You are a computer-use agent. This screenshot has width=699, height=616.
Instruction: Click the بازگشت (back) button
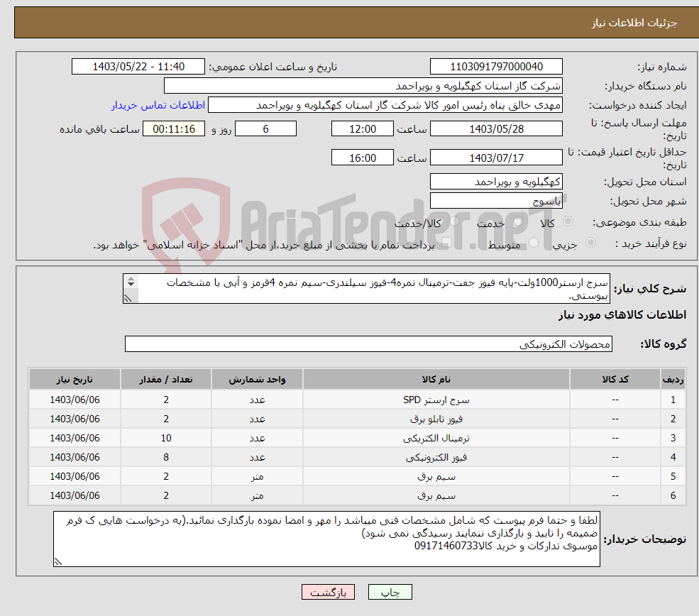[328, 592]
